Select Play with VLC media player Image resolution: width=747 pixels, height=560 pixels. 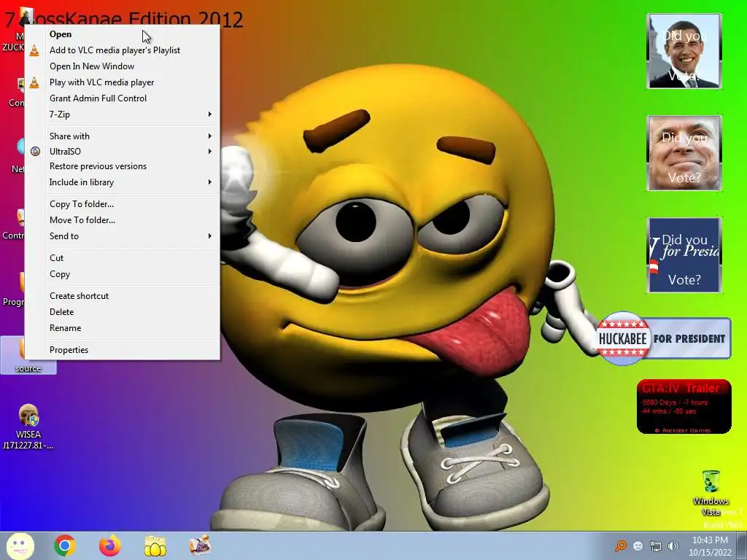click(x=123, y=82)
